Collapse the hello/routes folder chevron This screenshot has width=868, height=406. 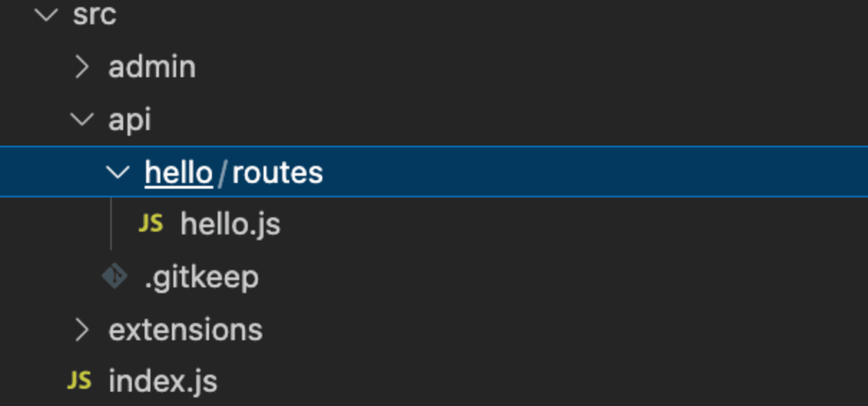pyautogui.click(x=118, y=172)
